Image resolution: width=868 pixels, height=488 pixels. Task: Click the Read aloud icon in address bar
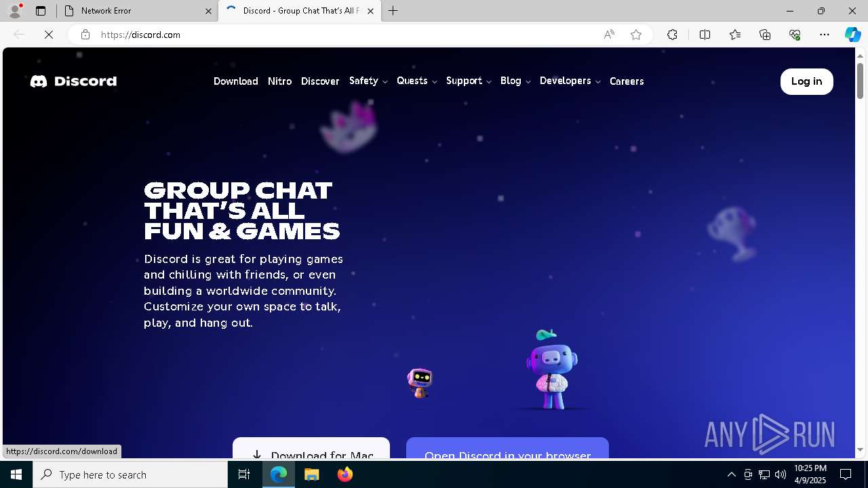point(609,35)
